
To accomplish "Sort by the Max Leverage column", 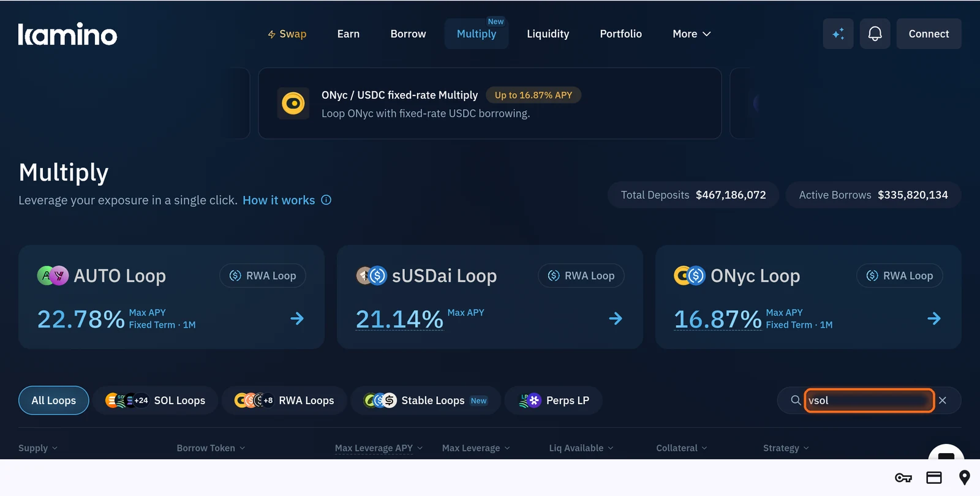I will (x=476, y=448).
